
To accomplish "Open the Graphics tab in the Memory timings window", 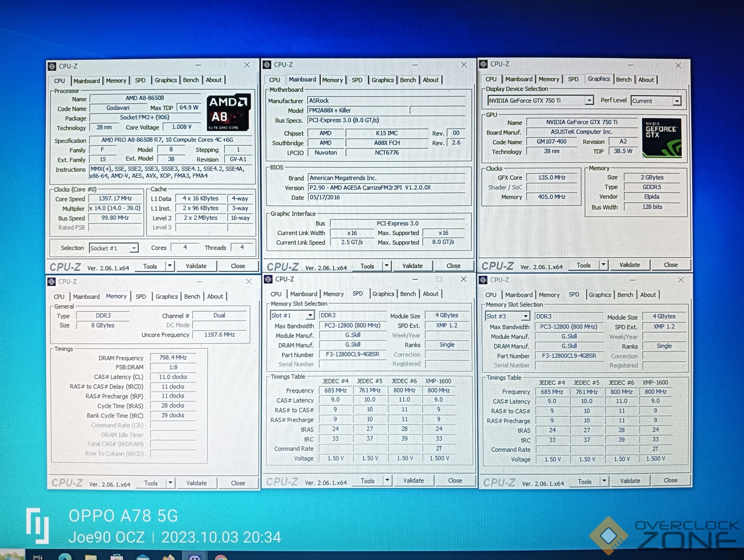I will coord(167,296).
